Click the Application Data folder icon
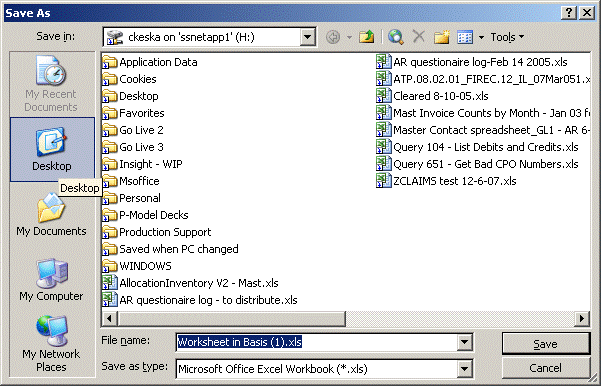 point(110,62)
